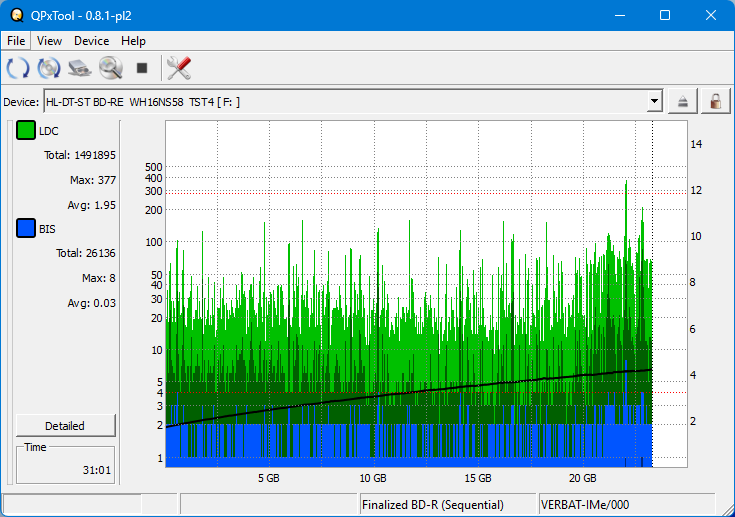
Task: Open preferences with the wrench screwdriver icon
Action: [179, 68]
